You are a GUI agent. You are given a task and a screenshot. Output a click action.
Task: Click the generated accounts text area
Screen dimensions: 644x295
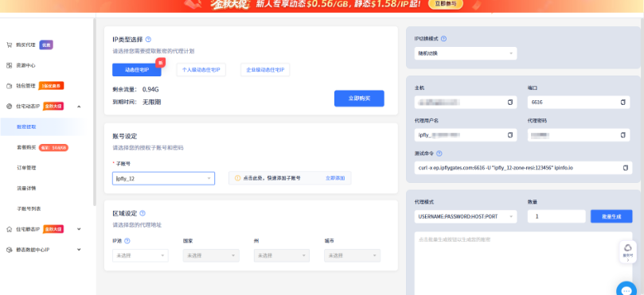point(523,263)
